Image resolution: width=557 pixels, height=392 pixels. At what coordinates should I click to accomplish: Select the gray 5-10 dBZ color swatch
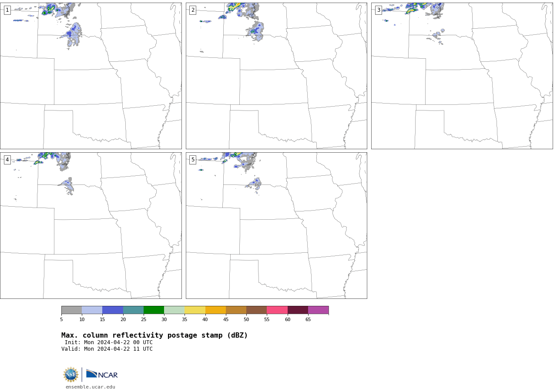click(71, 310)
